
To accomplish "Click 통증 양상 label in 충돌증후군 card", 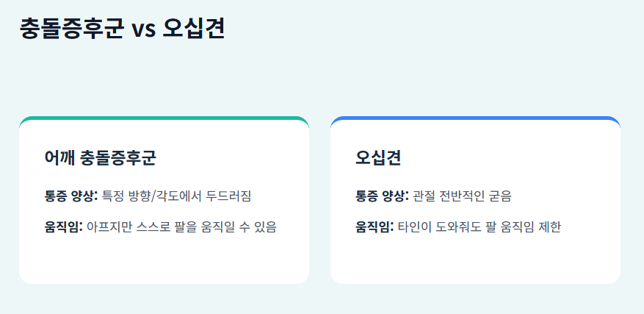I will click(x=71, y=196).
